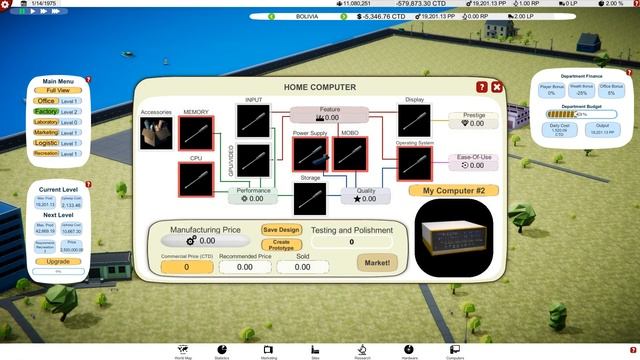640x360 pixels.
Task: Set double fast-forward speed
Action: [x=43, y=11]
